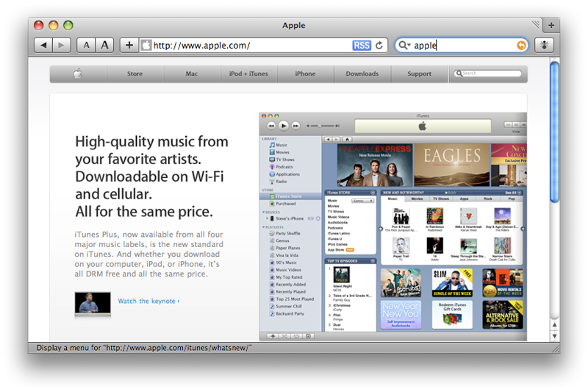Image resolution: width=588 pixels, height=392 pixels.
Task: Click the Apple site Search field
Action: tap(488, 73)
